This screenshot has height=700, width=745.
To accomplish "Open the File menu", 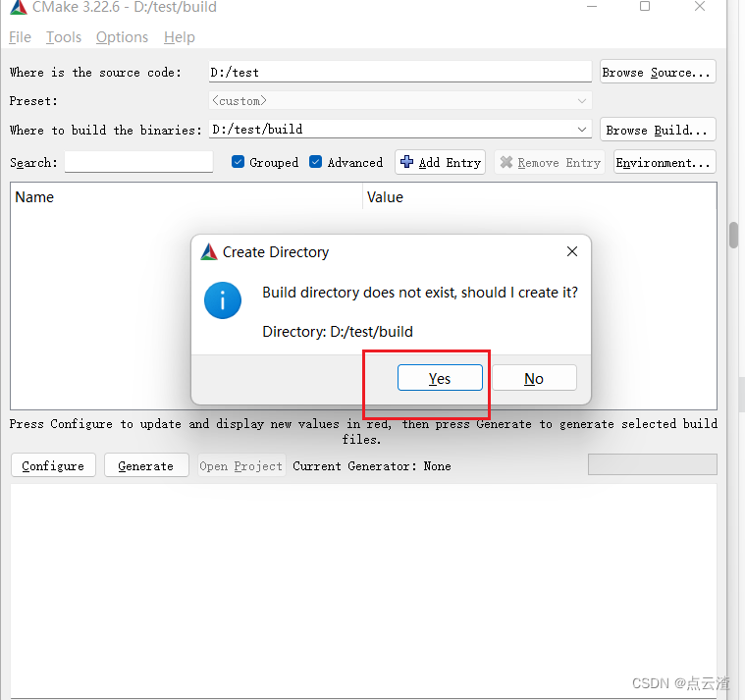I will pyautogui.click(x=20, y=37).
